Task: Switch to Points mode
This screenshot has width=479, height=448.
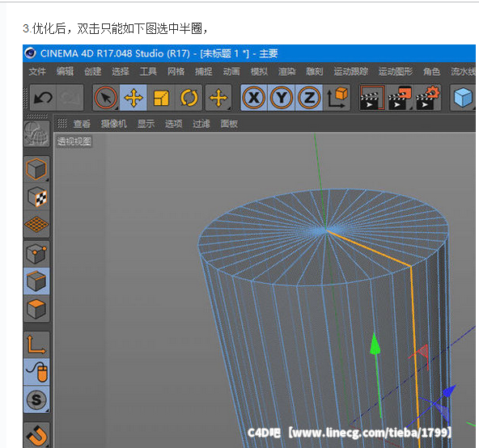Action: click(x=36, y=254)
